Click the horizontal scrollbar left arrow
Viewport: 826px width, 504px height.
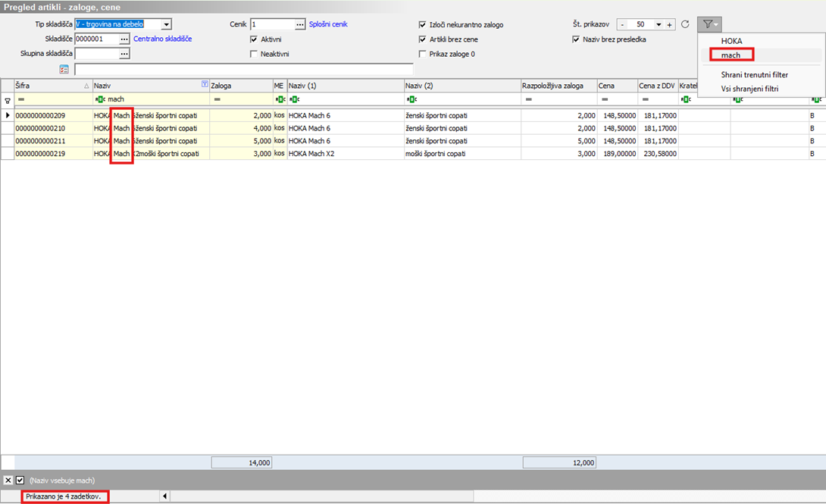165,496
